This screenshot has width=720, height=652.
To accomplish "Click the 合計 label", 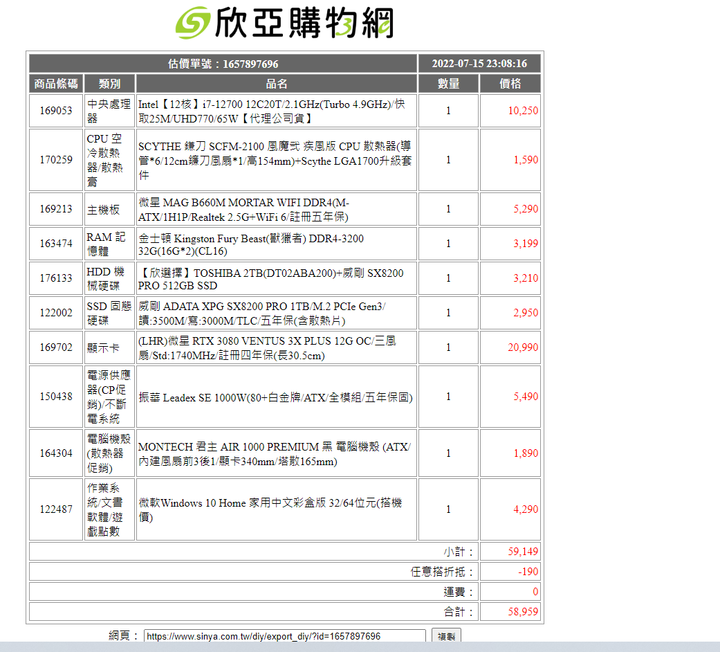I will coord(458,612).
